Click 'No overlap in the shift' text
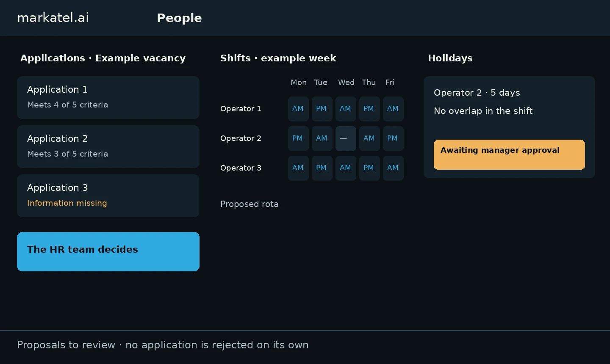 483,111
